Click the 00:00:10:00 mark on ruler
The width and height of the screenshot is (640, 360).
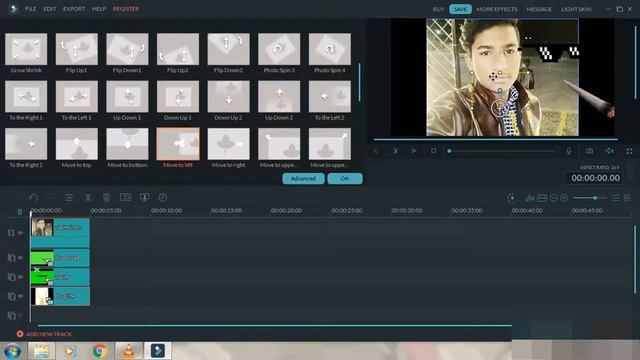166,211
